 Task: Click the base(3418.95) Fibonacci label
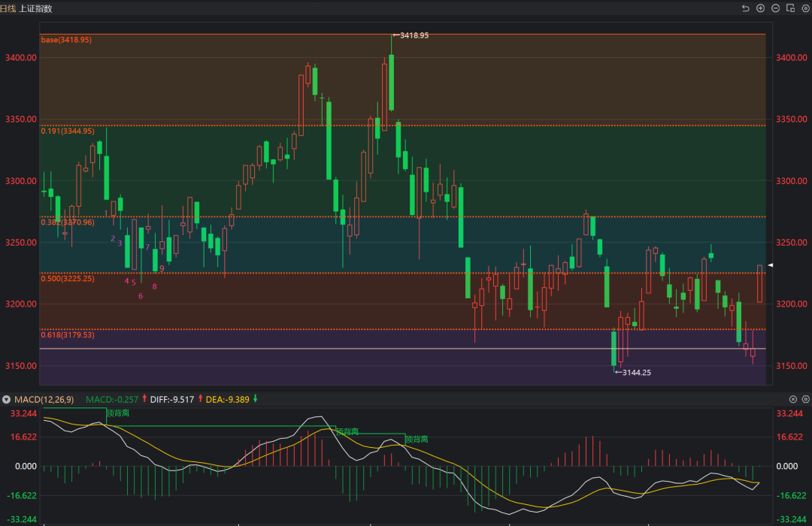tap(66, 40)
